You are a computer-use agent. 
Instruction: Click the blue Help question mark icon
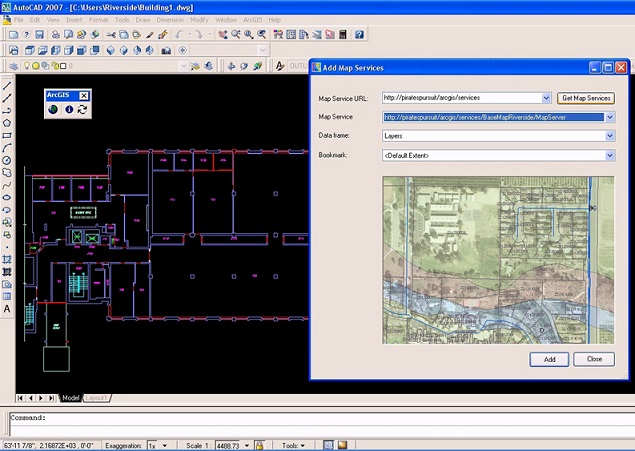point(359,35)
